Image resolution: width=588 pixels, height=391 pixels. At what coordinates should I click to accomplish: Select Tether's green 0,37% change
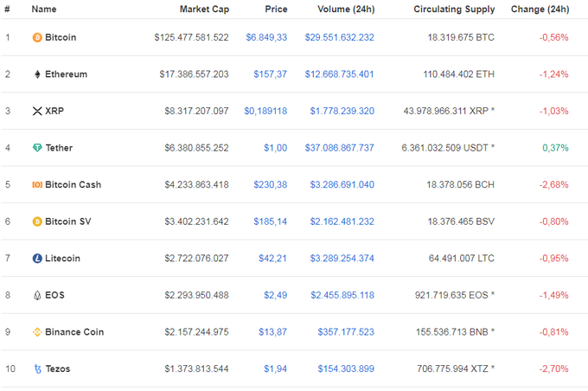coord(555,148)
